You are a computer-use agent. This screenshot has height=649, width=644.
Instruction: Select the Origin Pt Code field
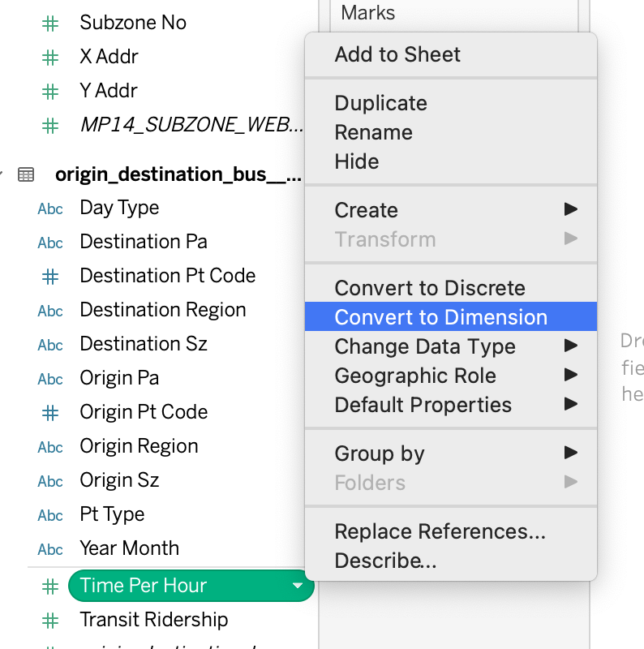click(x=144, y=412)
